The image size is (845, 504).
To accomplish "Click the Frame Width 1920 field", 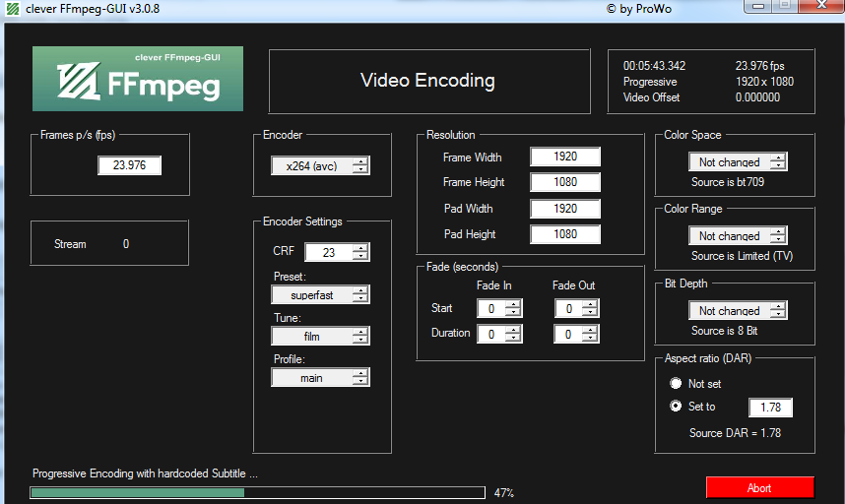I will coord(564,157).
